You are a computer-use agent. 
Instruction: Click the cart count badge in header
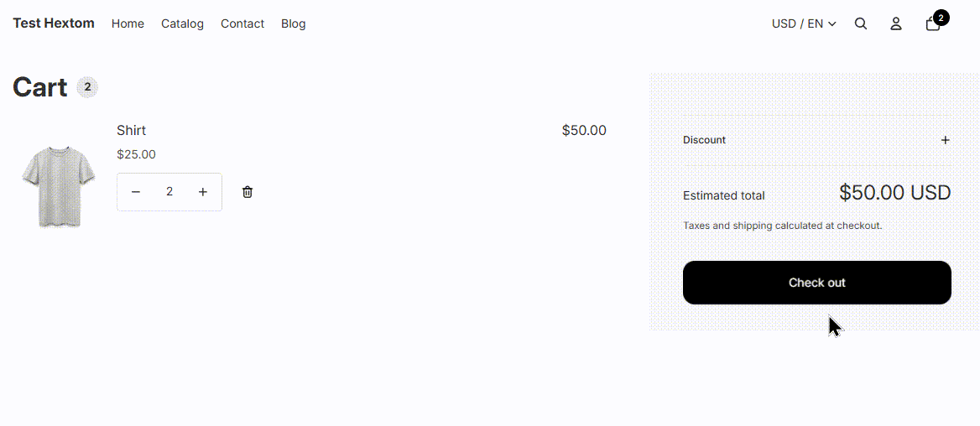coord(941,18)
